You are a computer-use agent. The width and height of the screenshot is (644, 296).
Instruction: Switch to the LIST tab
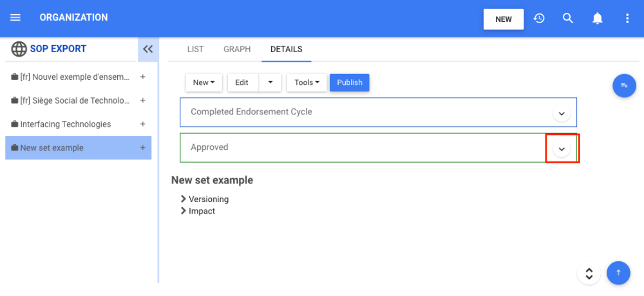pos(195,49)
